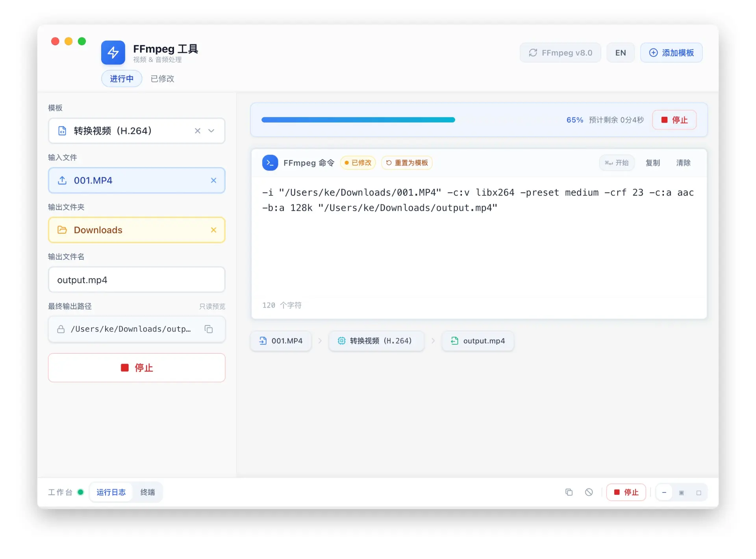
Task: Click the 001.MP4 input file upload field
Action: pos(137,180)
